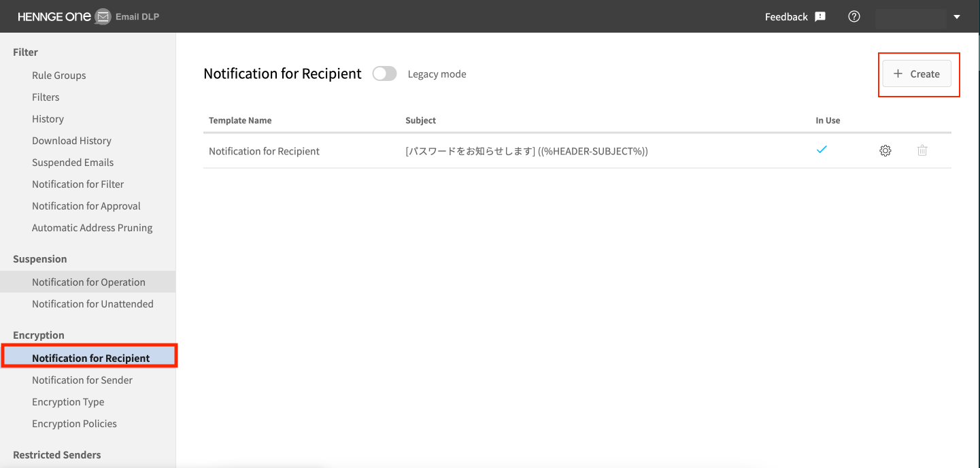The image size is (980, 468).
Task: Click the HENNGE One mail logo icon
Action: pos(103,17)
